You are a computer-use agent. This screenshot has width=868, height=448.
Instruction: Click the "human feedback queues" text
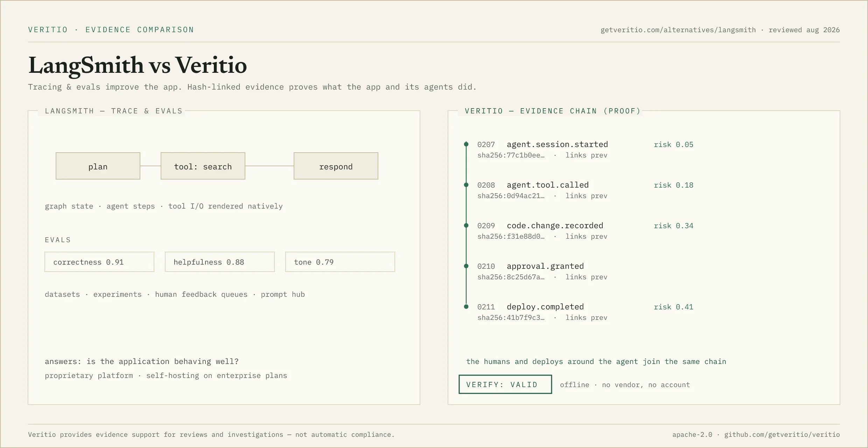pyautogui.click(x=201, y=294)
